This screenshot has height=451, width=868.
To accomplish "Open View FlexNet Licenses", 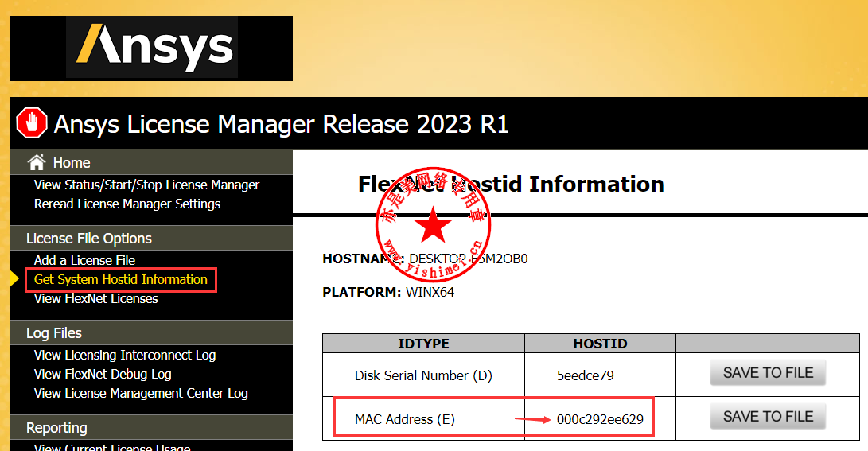I will (x=95, y=299).
